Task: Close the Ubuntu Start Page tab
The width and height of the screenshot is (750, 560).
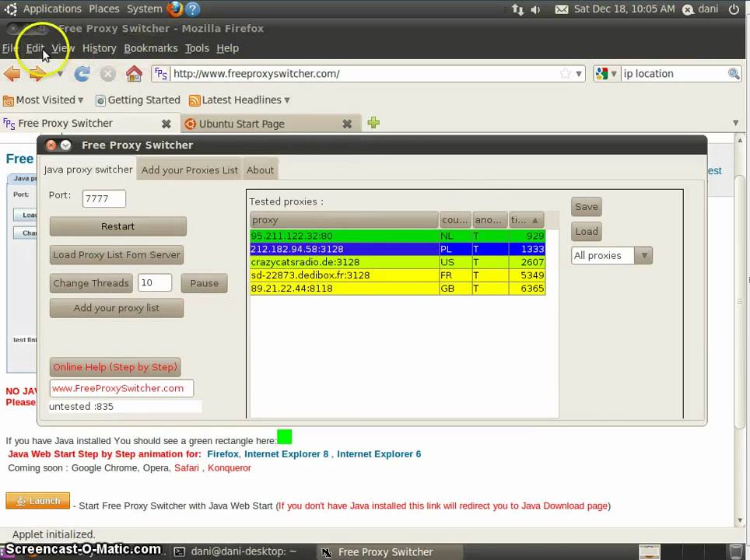Action: tap(347, 124)
